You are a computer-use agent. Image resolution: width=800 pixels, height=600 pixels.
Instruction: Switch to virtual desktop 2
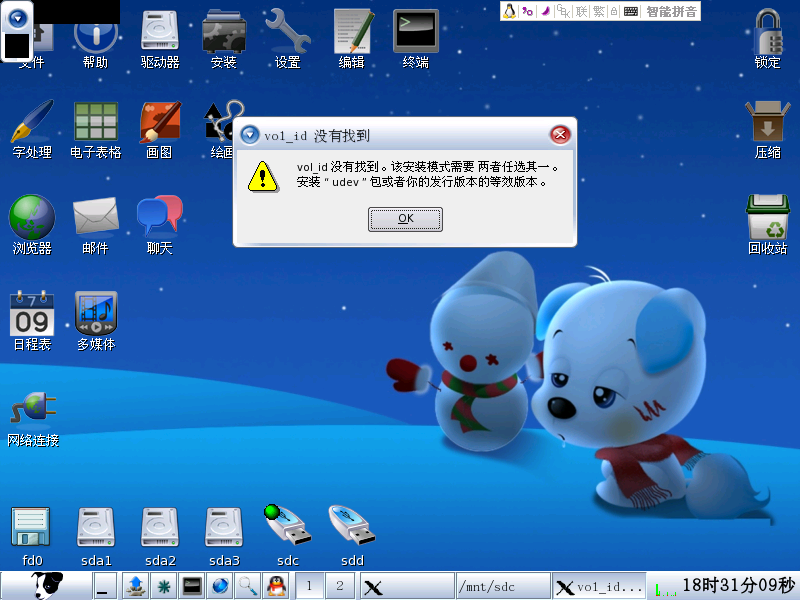340,586
